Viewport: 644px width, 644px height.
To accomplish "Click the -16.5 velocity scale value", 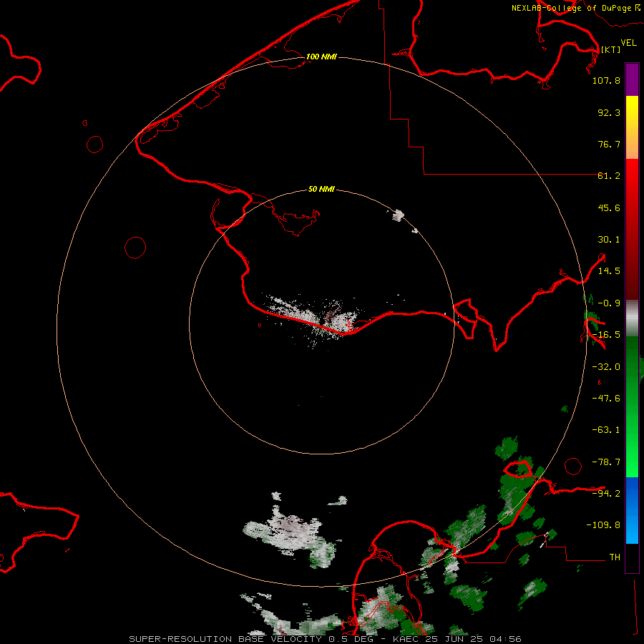I will pyautogui.click(x=606, y=335).
